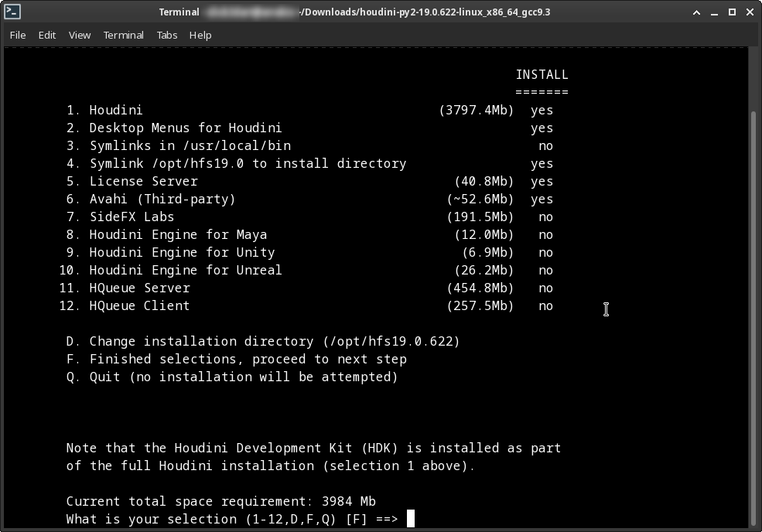
Task: Click 'no' status on the Symlinks /usr/local/bin row
Action: [x=545, y=146]
